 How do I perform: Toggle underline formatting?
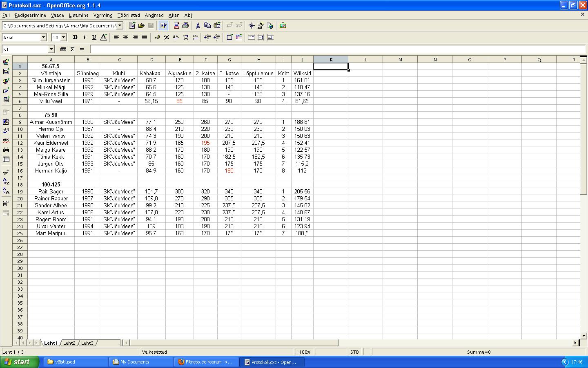tap(94, 37)
